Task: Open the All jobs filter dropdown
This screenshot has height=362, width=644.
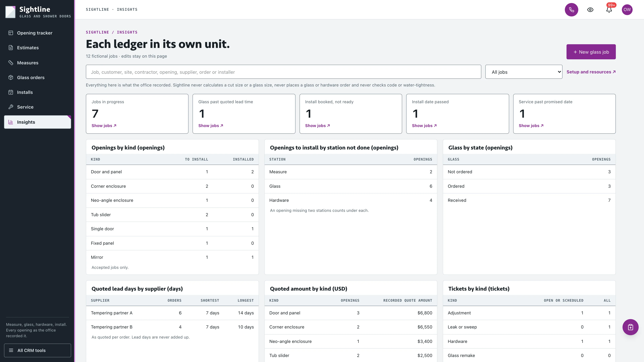Action: (x=524, y=72)
